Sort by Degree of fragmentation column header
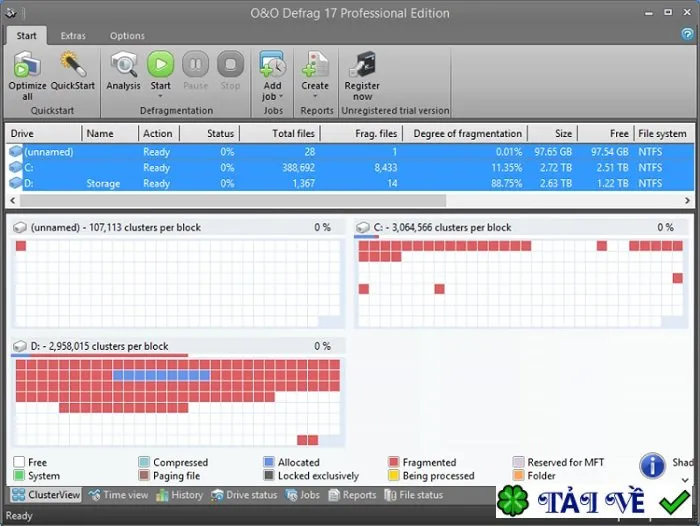700x526 pixels. 465,134
